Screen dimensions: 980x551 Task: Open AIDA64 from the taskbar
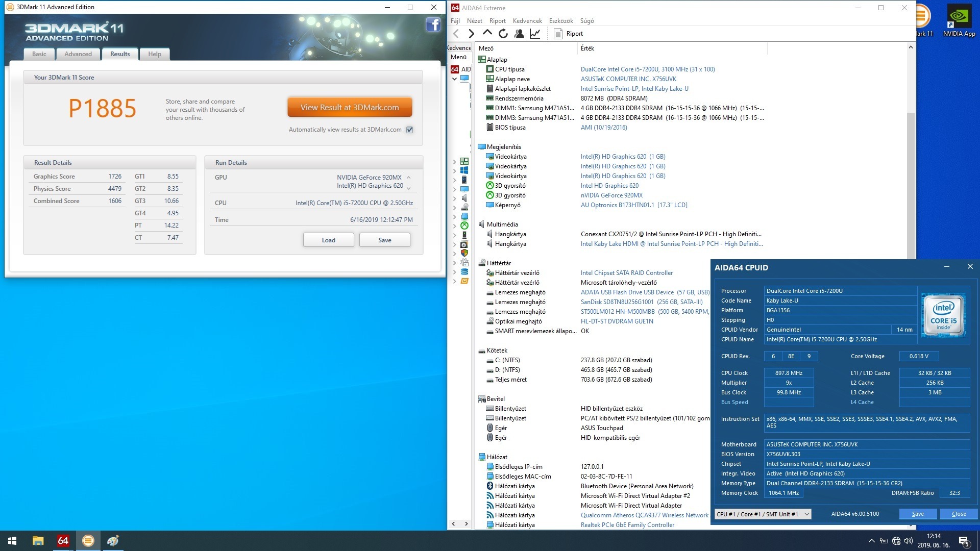(x=63, y=541)
